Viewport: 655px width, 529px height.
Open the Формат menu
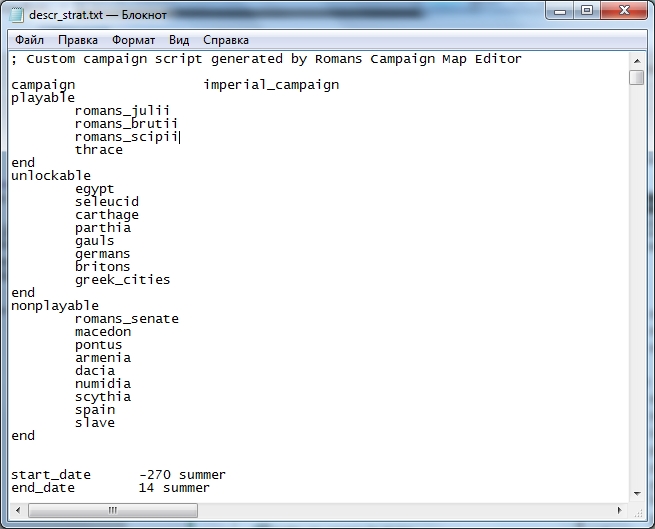pyautogui.click(x=133, y=40)
